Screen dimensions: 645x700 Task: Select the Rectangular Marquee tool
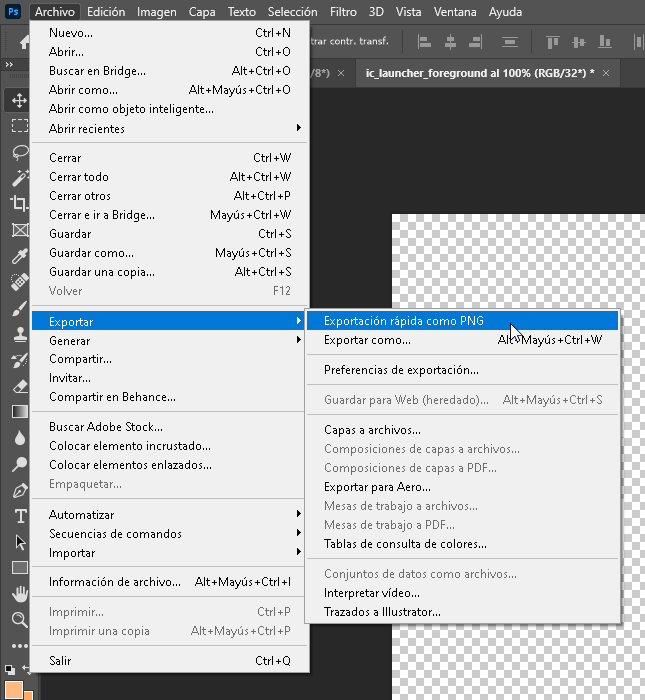point(19,126)
